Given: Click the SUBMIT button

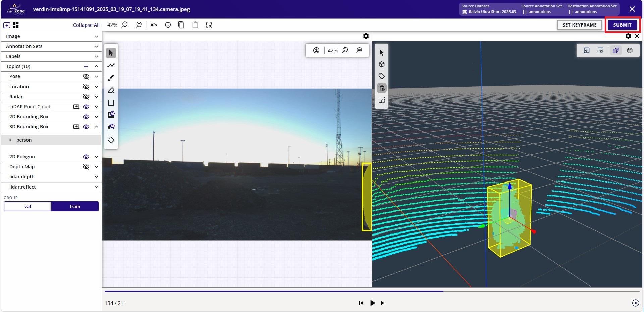Looking at the screenshot, I should pos(622,25).
